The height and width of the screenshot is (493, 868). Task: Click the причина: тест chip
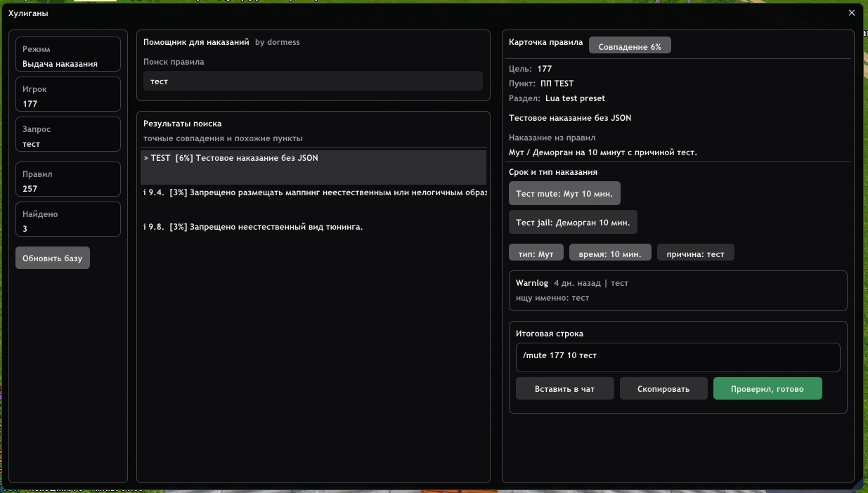click(696, 253)
